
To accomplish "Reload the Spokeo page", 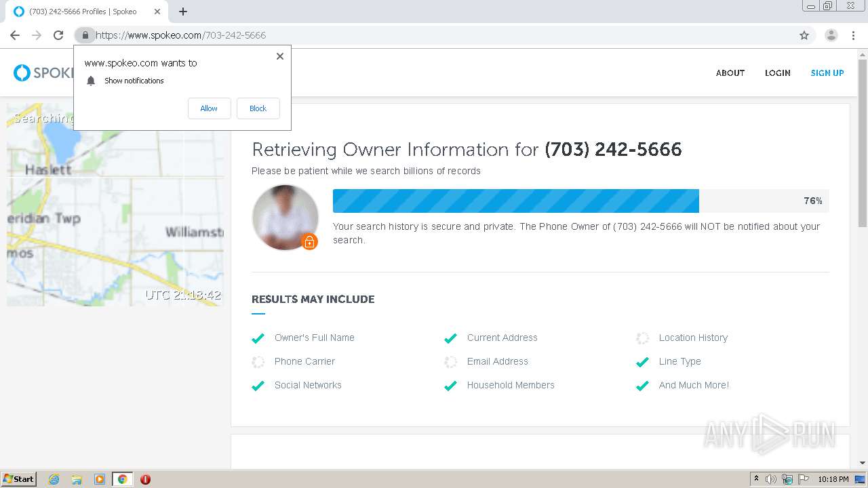I will click(x=58, y=35).
